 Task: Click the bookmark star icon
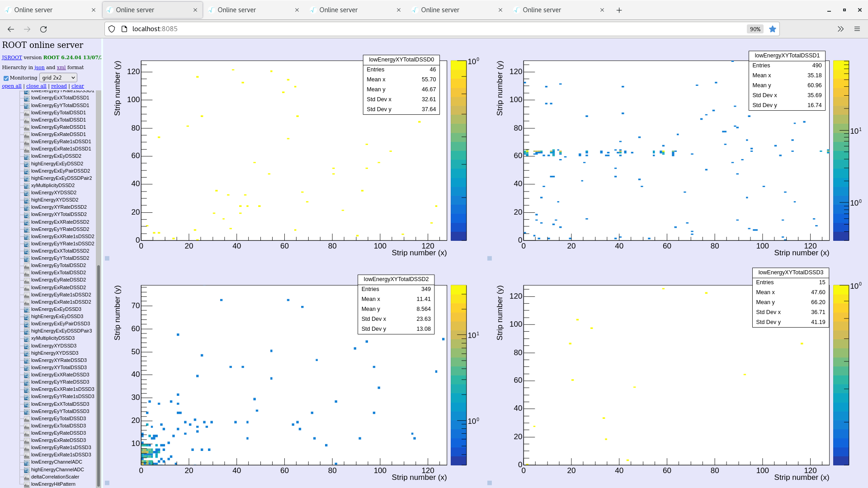(773, 29)
